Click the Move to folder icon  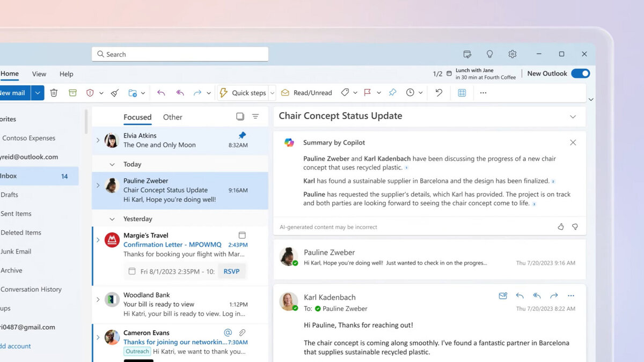[x=133, y=93]
